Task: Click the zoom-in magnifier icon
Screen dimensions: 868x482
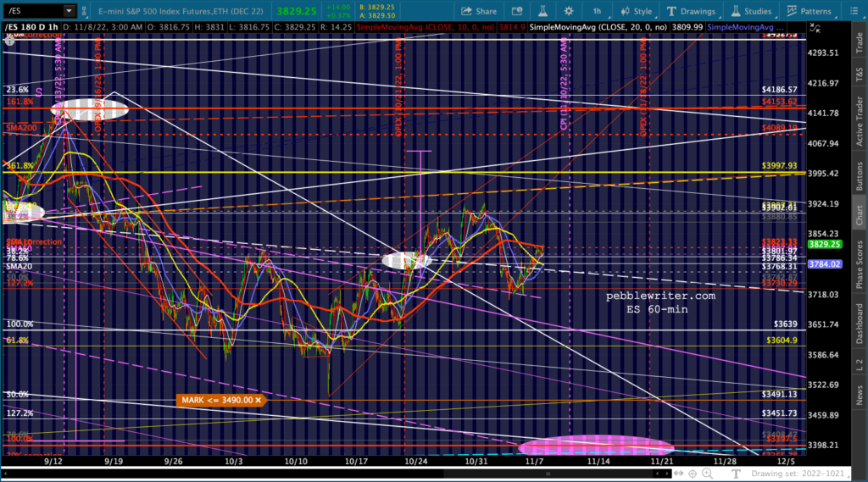Action: coord(708,474)
